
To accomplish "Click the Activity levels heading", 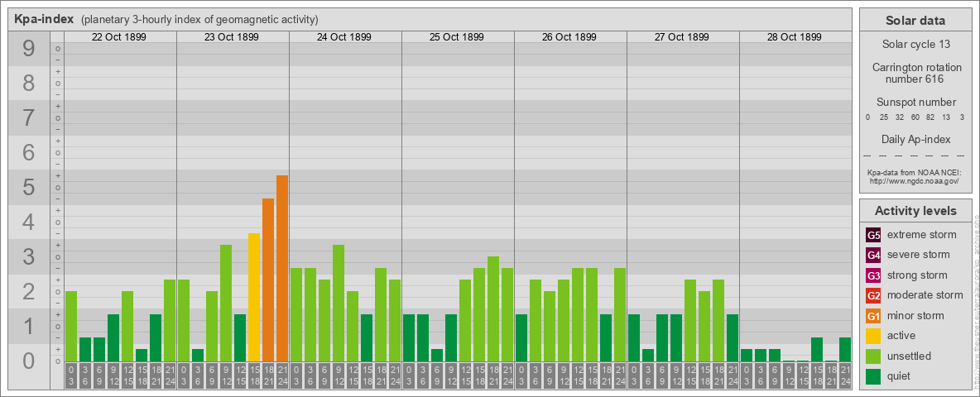I will (915, 211).
